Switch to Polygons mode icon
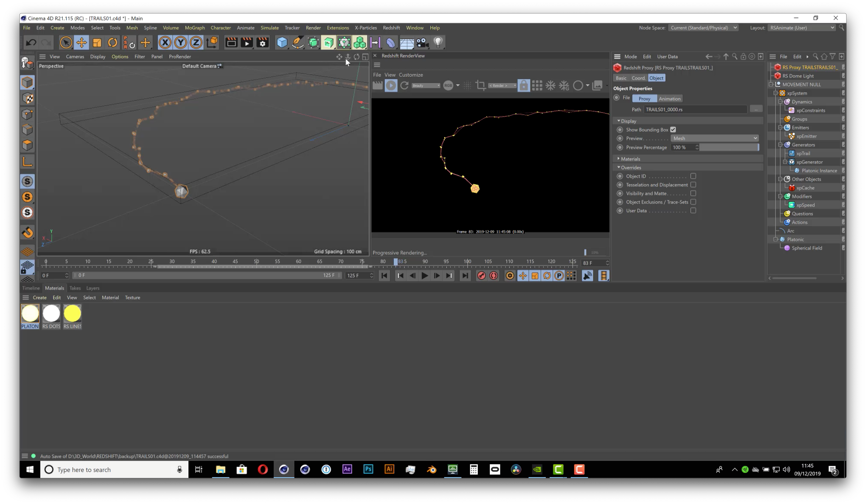 (28, 145)
